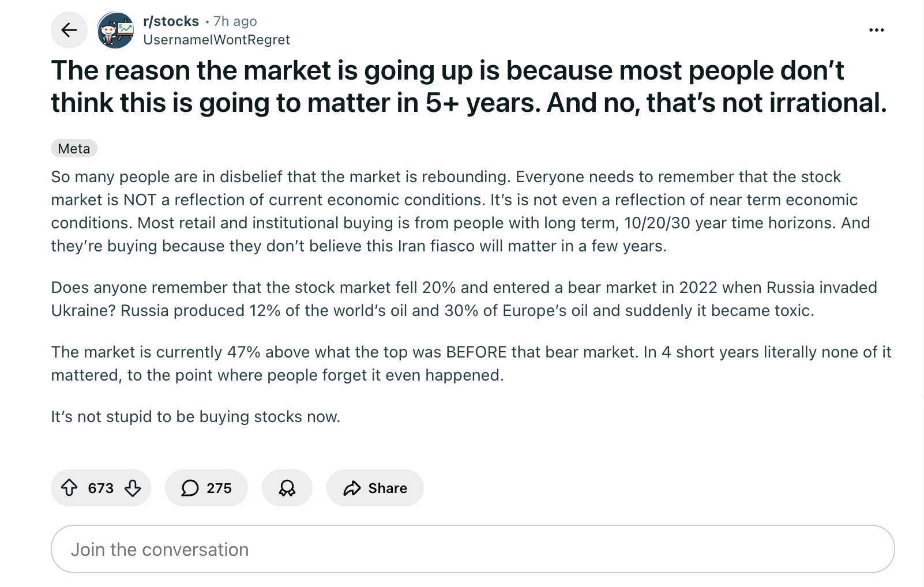Click the post title headline
924x587 pixels.
click(468, 86)
